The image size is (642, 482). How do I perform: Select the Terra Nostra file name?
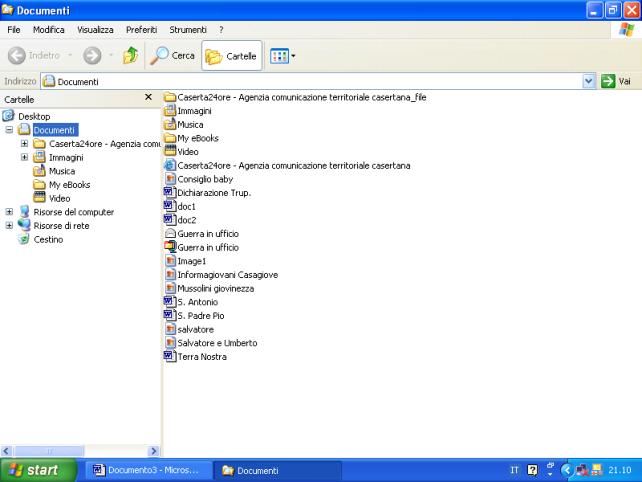coord(202,357)
